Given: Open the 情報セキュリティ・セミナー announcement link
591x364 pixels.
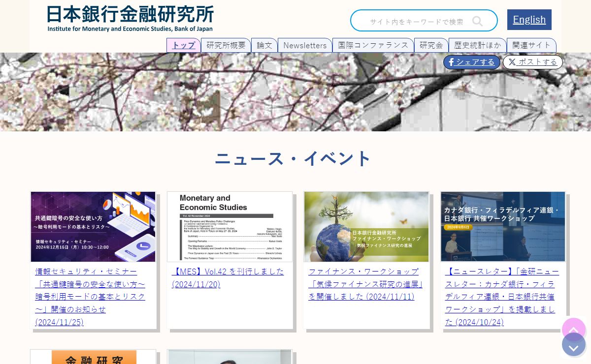Looking at the screenshot, I should pos(91,297).
